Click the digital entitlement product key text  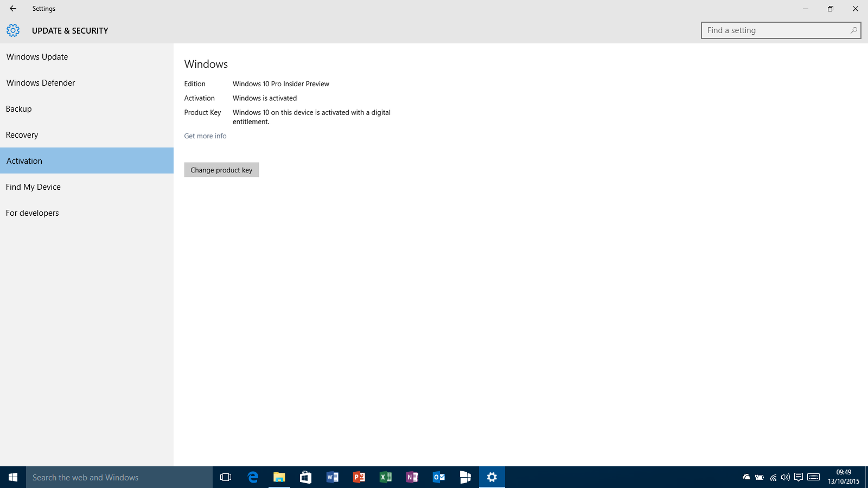point(311,117)
